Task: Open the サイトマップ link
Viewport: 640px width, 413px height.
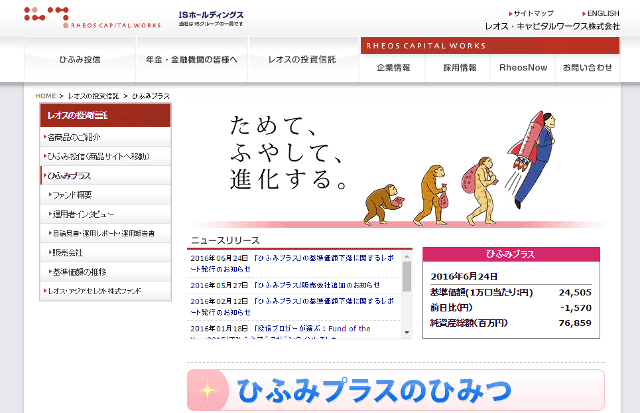Action: (531, 13)
